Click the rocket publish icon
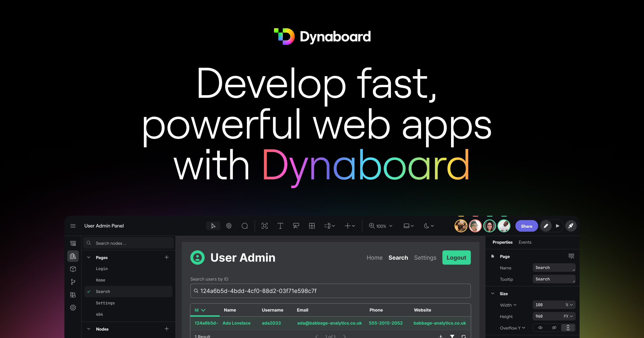The image size is (644, 338). [x=571, y=226]
